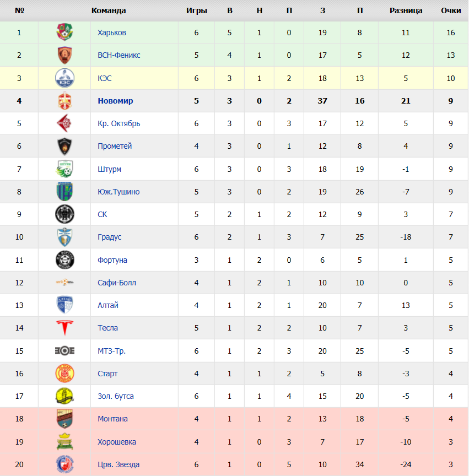
Task: Open the Юж.Тушино team link
Action: click(x=119, y=192)
